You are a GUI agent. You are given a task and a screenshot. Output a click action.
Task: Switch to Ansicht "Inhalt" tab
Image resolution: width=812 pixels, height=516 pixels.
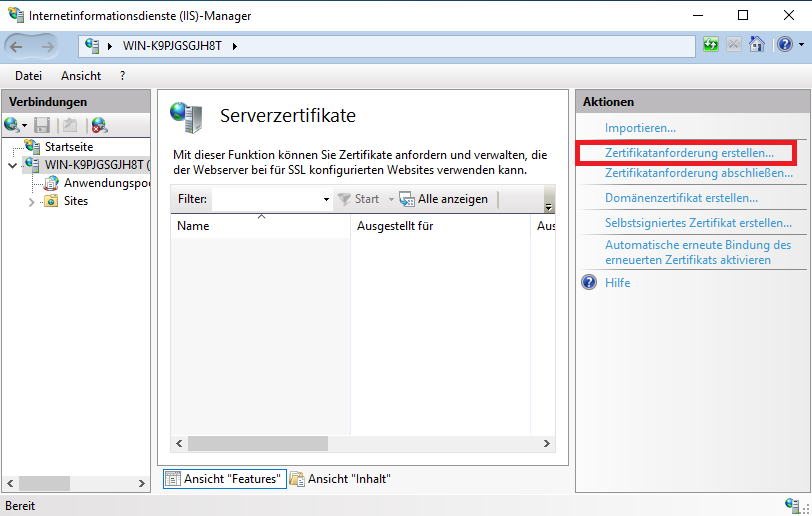[x=340, y=479]
